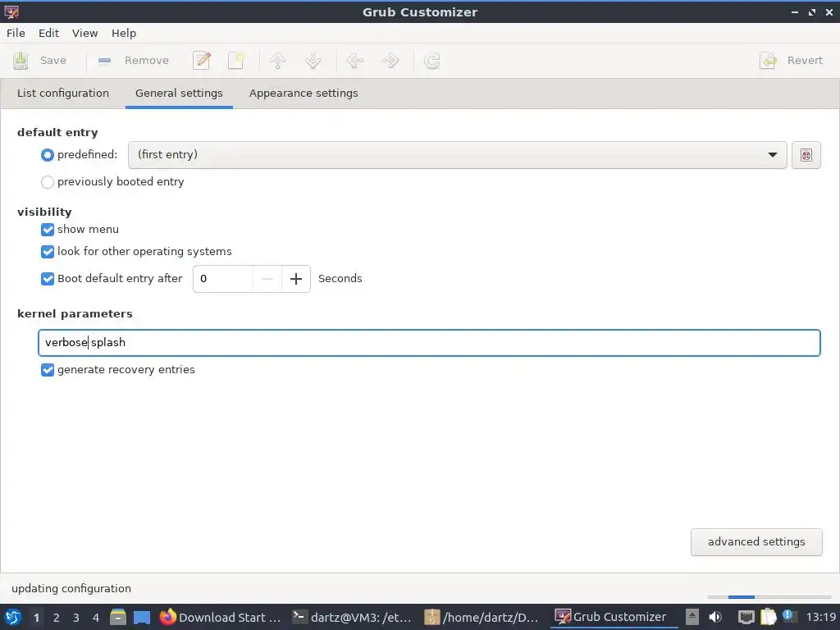Viewport: 840px width, 630px height.
Task: Click the update notification tray icon
Action: pos(788,617)
